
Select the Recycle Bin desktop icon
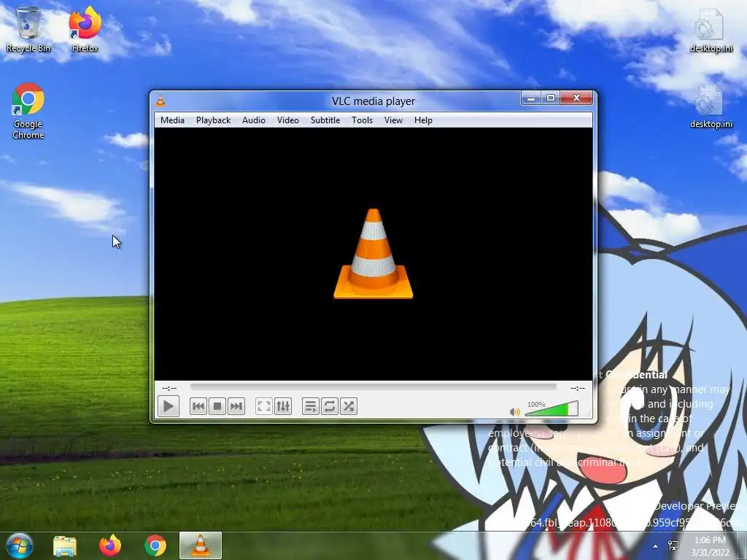(x=28, y=29)
